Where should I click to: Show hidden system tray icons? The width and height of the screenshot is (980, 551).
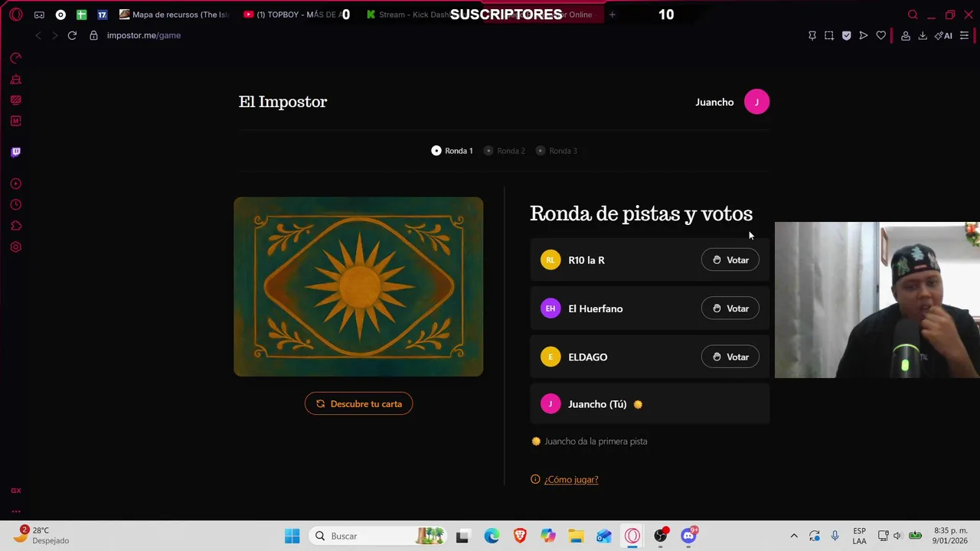[x=794, y=536]
